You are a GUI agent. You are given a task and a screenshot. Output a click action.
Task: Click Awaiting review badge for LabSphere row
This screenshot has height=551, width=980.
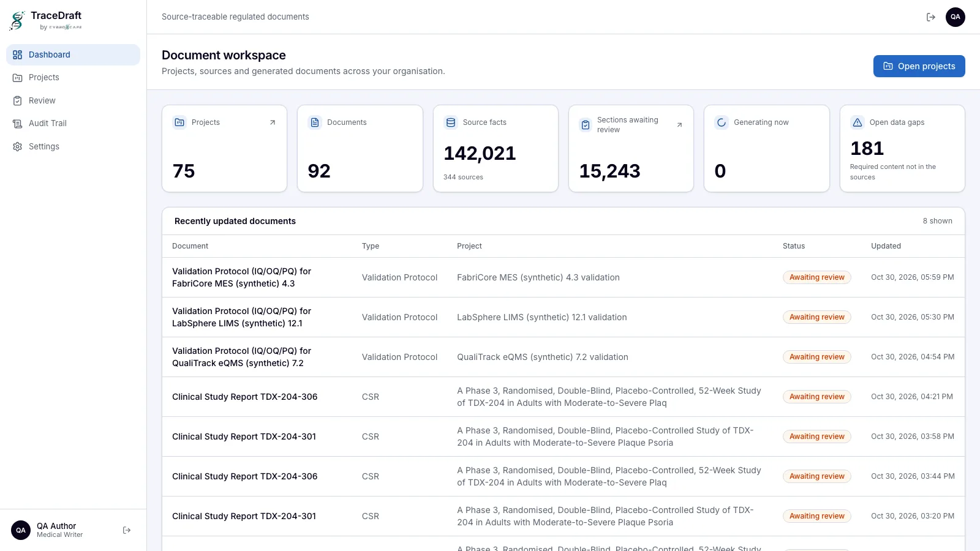816,317
